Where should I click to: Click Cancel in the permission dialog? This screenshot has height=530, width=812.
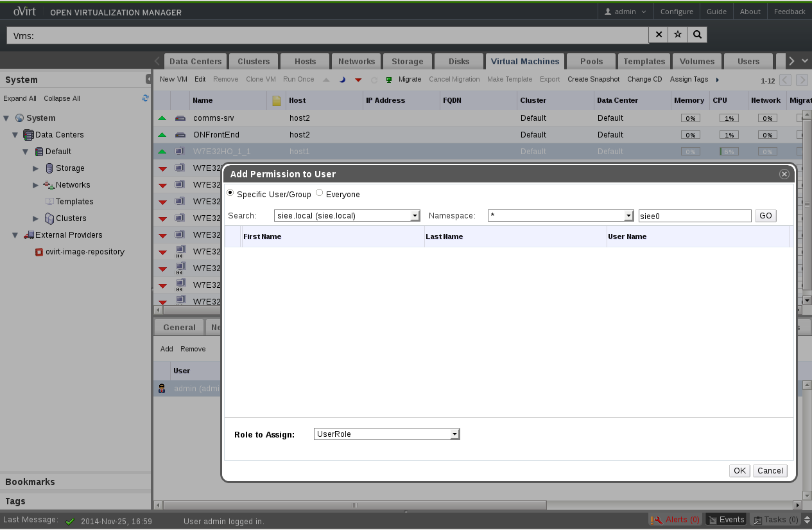[770, 471]
